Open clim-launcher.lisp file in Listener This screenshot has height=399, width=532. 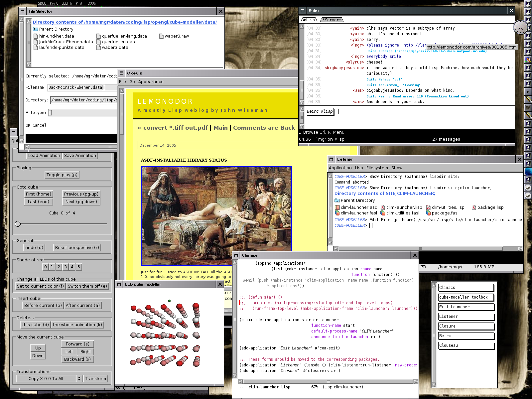401,207
